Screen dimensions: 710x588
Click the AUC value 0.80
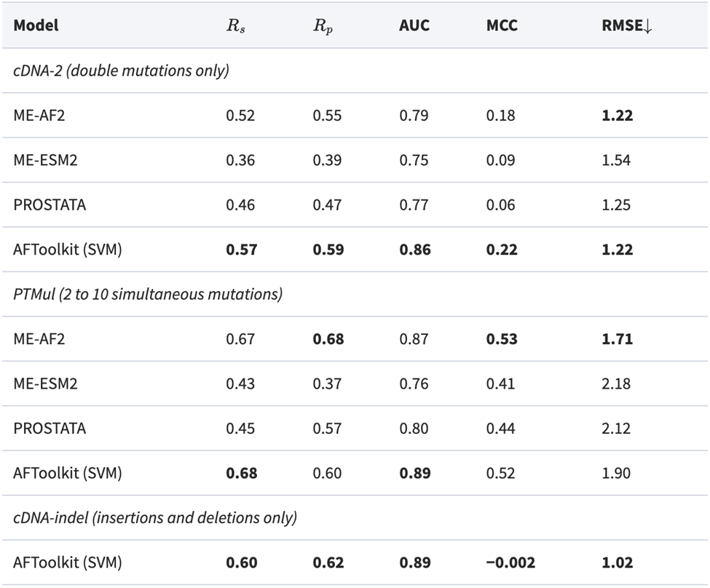click(x=414, y=428)
